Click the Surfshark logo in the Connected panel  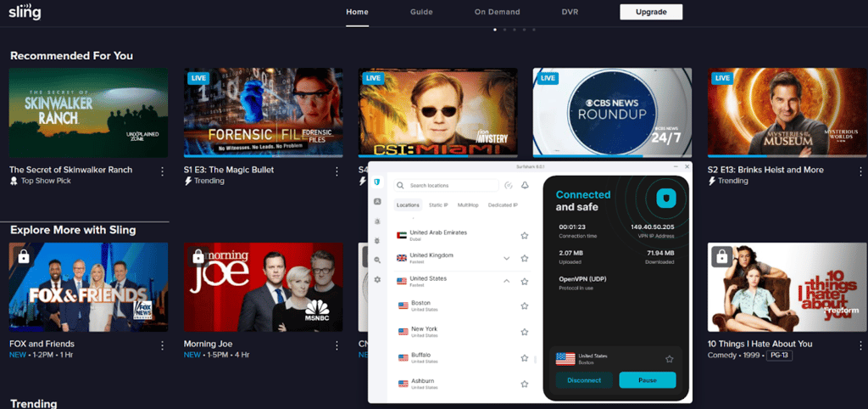coord(667,199)
